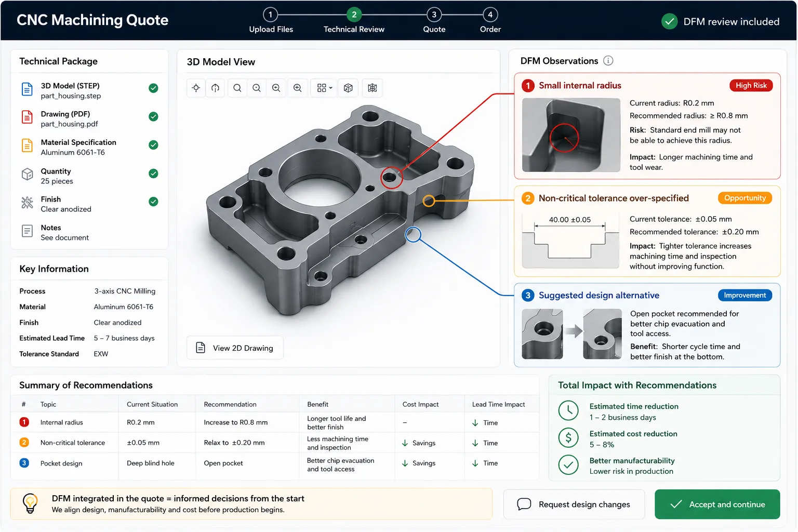798x532 pixels.
Task: Click the yellow Material Specification document icon
Action: (27, 145)
